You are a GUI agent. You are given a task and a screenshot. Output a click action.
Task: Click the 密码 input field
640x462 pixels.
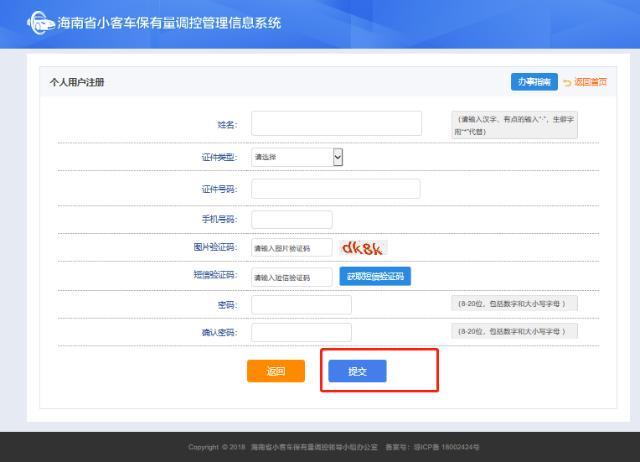[x=301, y=304]
